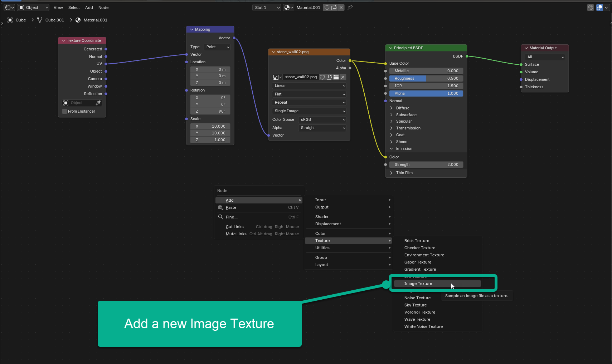Adjust the Metallic slider
Image resolution: width=612 pixels, height=364 pixels.
tap(426, 71)
